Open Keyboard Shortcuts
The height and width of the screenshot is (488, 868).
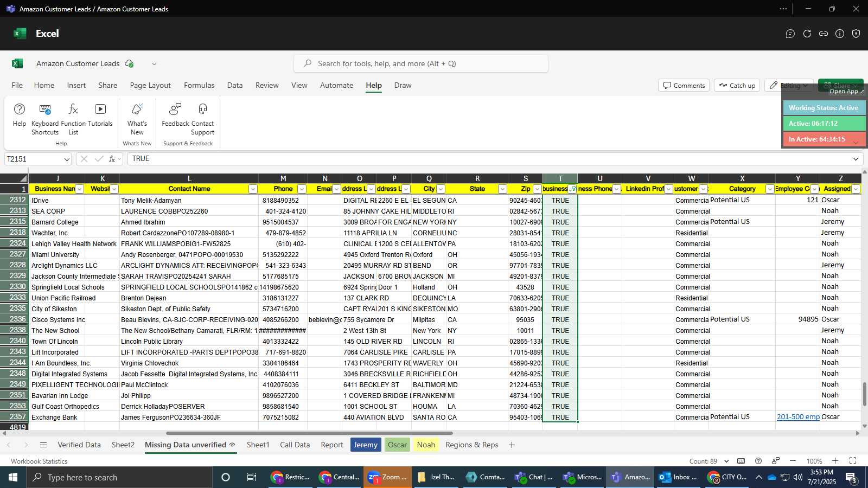pyautogui.click(x=45, y=119)
